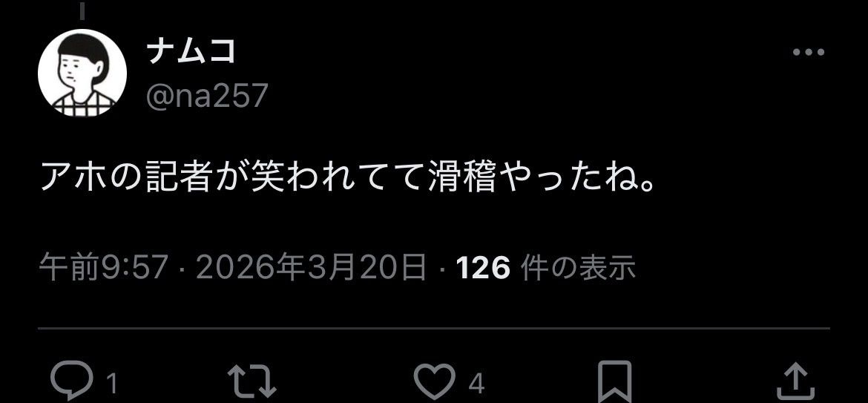The width and height of the screenshot is (868, 403).
Task: Open ナムコ's profile avatar picture
Action: click(82, 73)
